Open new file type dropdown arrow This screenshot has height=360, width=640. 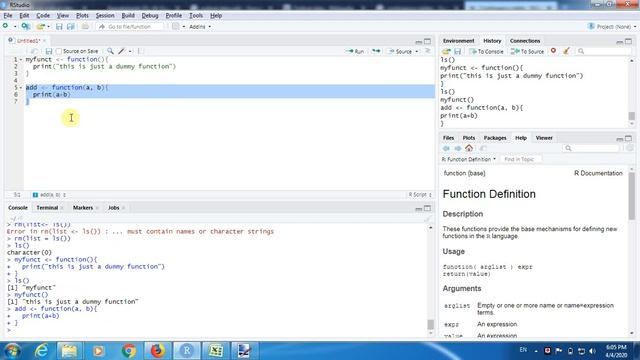15,27
